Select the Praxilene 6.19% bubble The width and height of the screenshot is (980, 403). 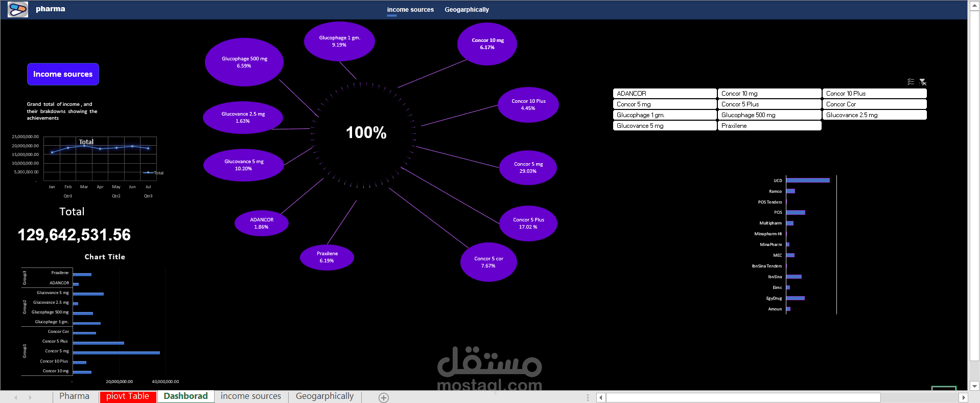pos(327,257)
